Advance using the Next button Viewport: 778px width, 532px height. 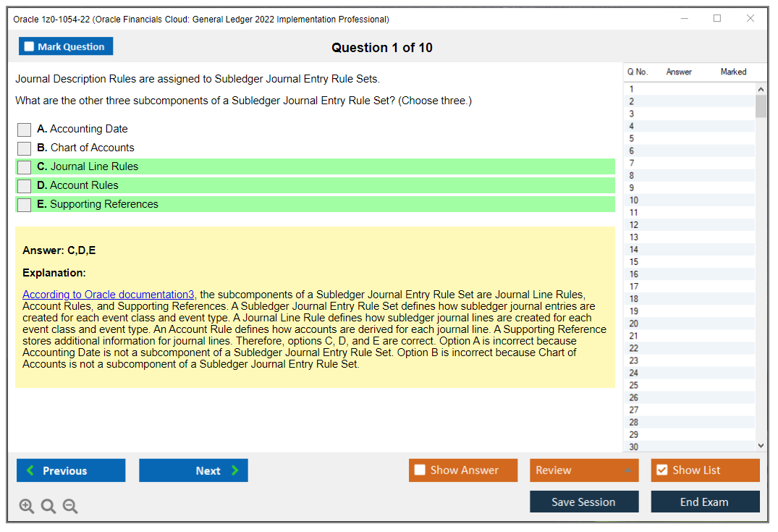(x=193, y=470)
